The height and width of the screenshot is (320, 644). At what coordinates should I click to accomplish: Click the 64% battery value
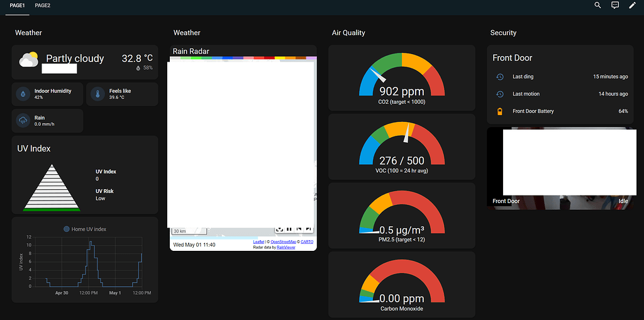click(x=623, y=111)
